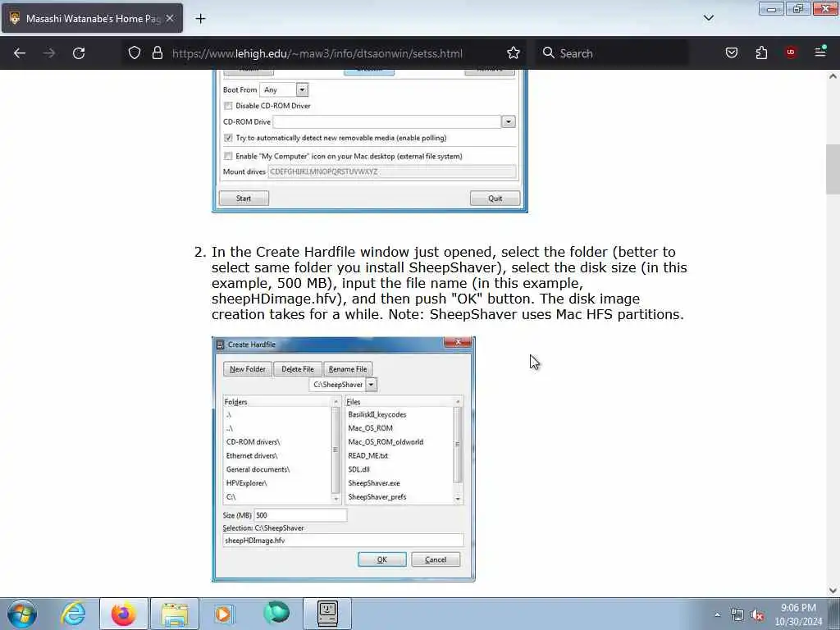Click the page scroll down arrow
The width and height of the screenshot is (840, 630).
click(833, 591)
